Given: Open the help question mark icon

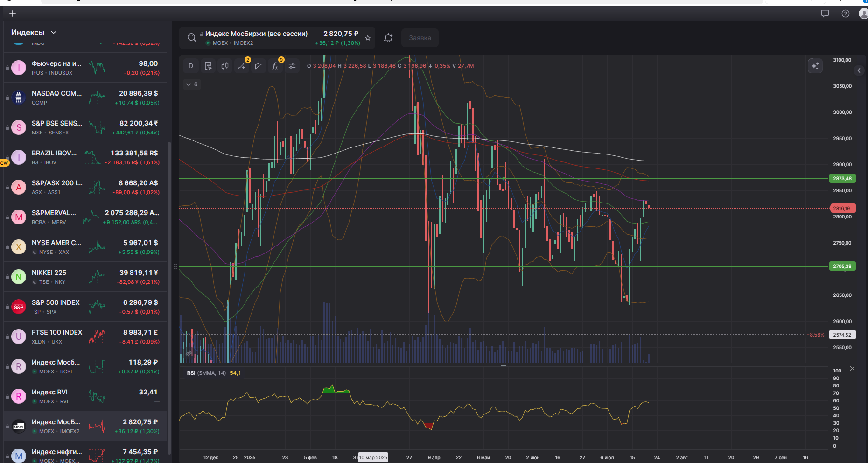Looking at the screenshot, I should 845,14.
